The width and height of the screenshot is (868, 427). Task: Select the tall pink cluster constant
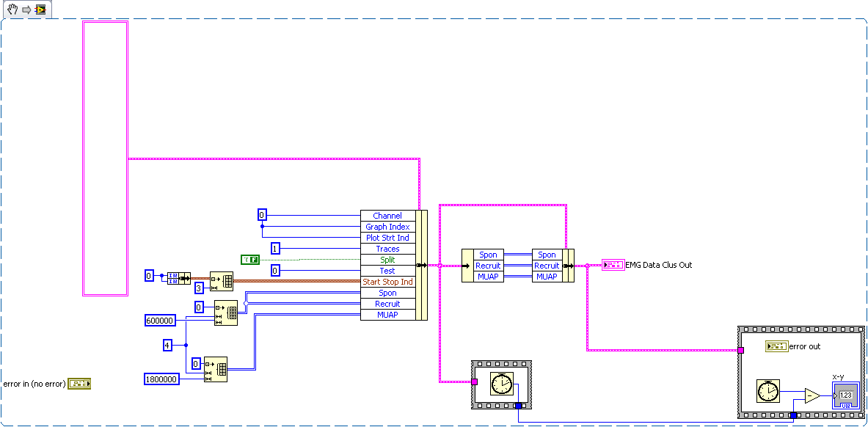[105, 158]
